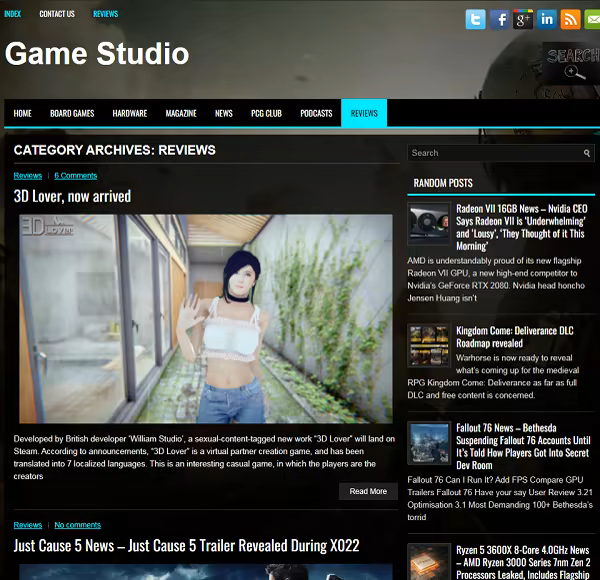Subscribe via the orange RSS icon

coord(570,19)
